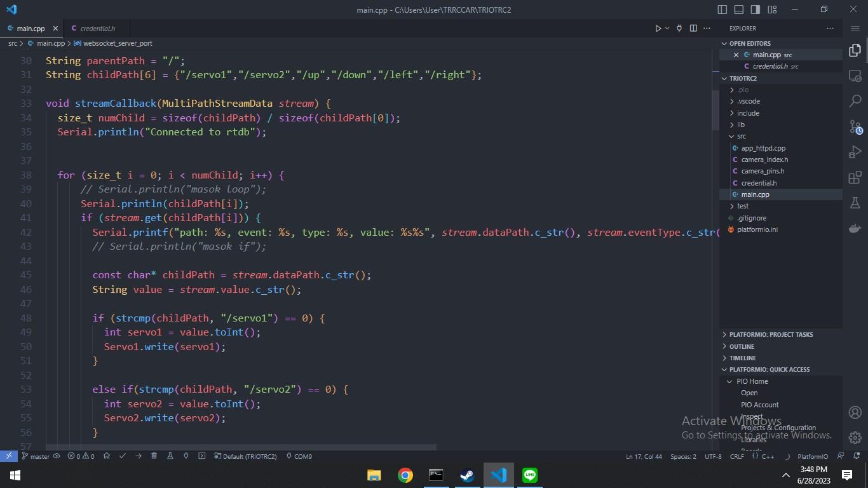
Task: Expand the Timeline section
Action: coord(781,358)
